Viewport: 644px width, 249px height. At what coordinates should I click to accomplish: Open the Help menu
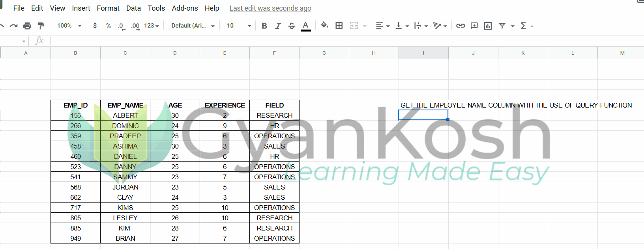pos(212,8)
